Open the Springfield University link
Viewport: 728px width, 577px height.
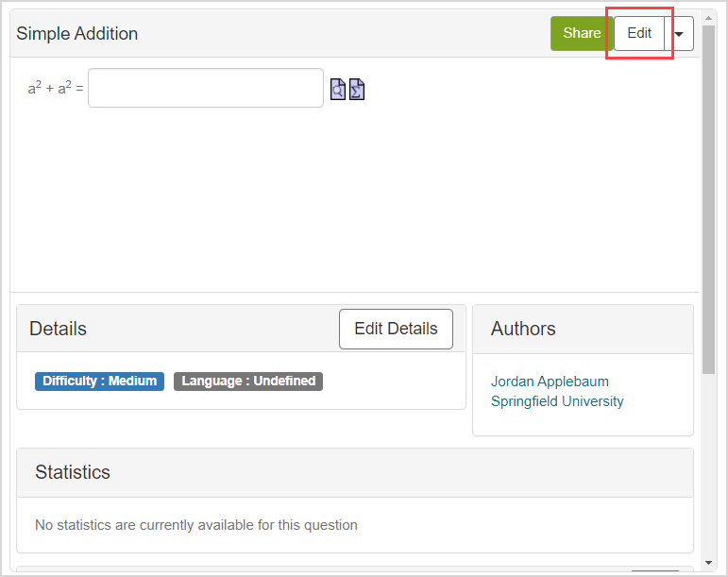coord(557,401)
